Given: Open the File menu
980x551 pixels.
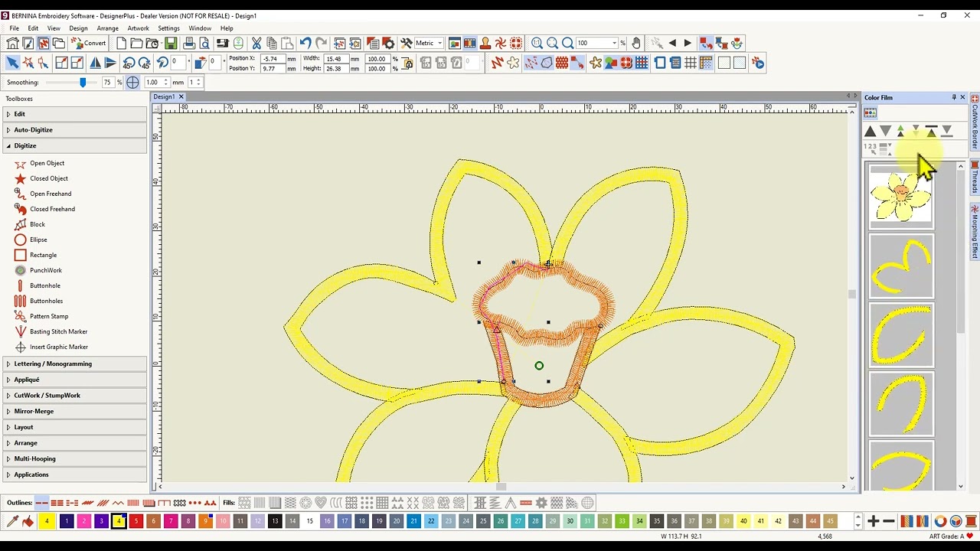Looking at the screenshot, I should (14, 28).
